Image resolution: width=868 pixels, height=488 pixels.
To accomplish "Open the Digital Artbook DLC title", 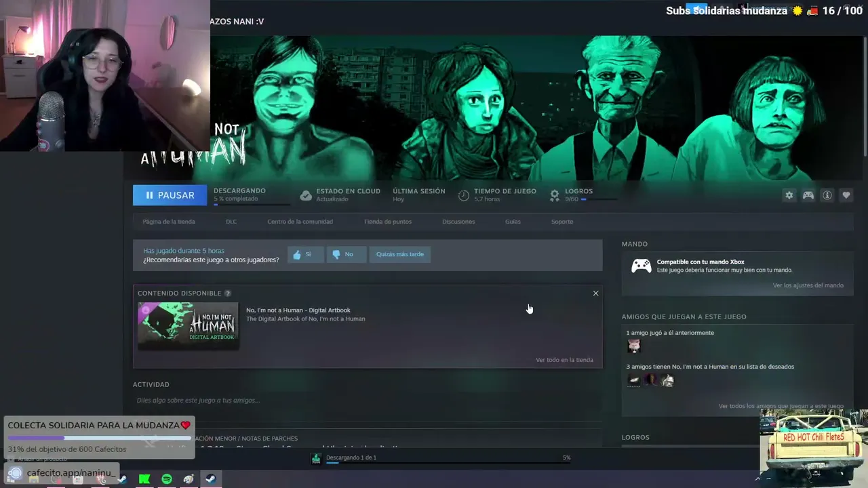I will click(298, 310).
